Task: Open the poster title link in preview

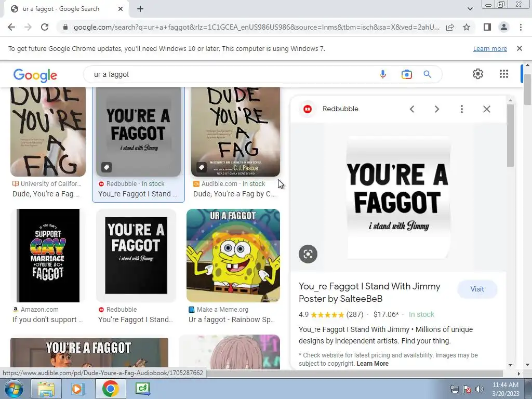Action: click(369, 292)
